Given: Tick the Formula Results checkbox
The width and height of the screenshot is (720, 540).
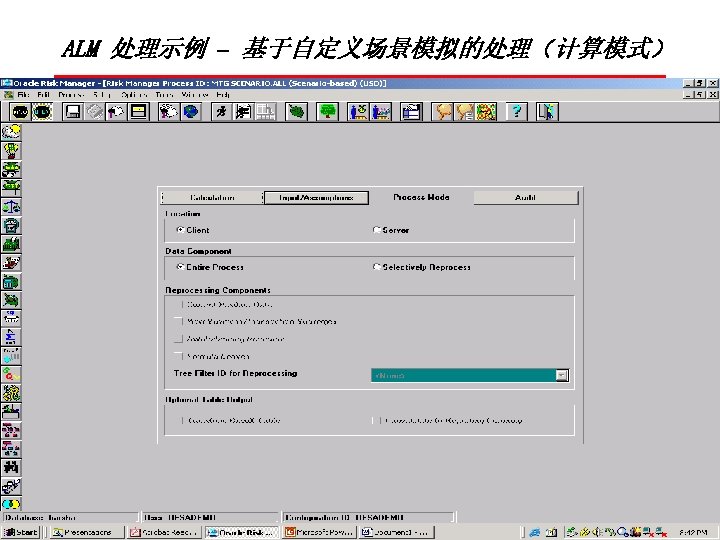Looking at the screenshot, I should (179, 356).
